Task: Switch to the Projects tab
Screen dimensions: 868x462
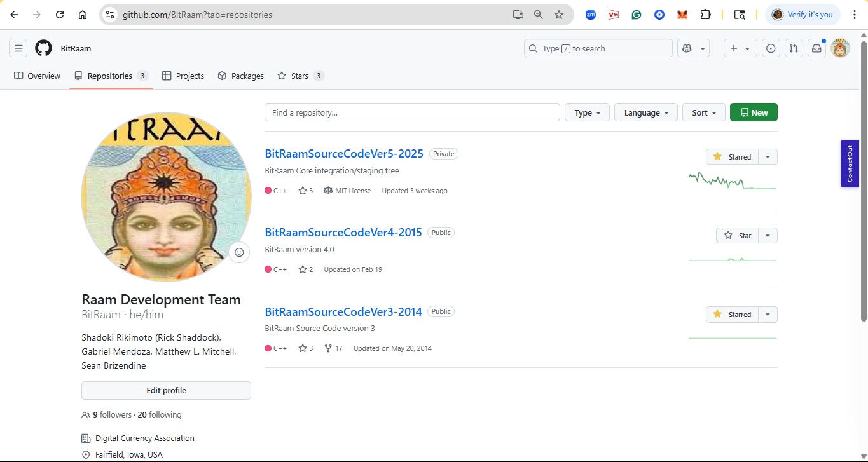Action: pyautogui.click(x=183, y=76)
